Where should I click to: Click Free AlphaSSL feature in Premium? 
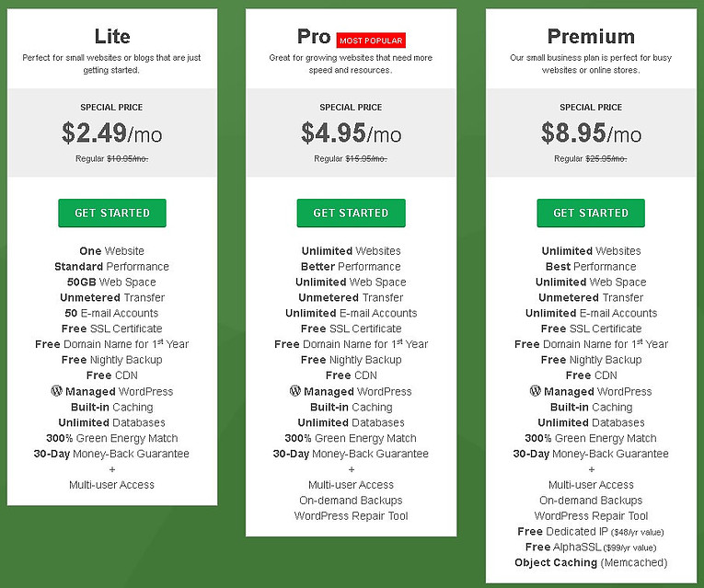point(591,548)
